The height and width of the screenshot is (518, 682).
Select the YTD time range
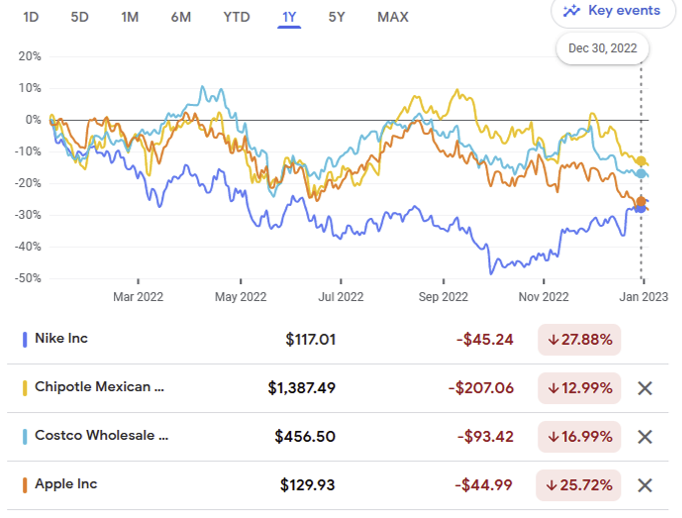pyautogui.click(x=237, y=17)
